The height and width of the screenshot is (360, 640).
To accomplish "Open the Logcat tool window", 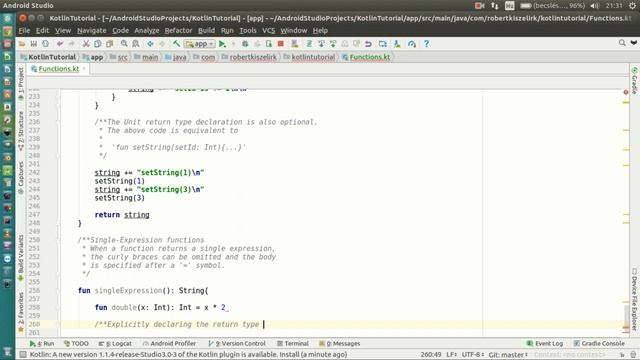I will coord(116,344).
